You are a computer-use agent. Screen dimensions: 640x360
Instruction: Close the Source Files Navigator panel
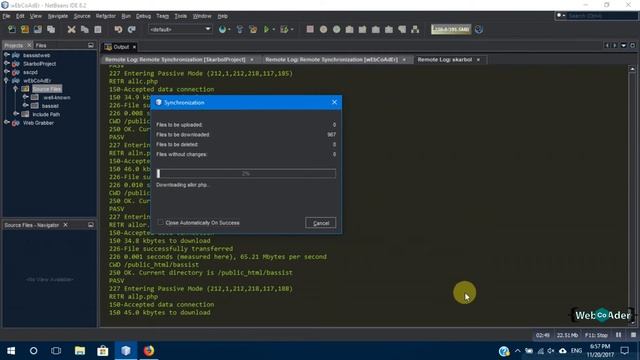pyautogui.click(x=65, y=225)
